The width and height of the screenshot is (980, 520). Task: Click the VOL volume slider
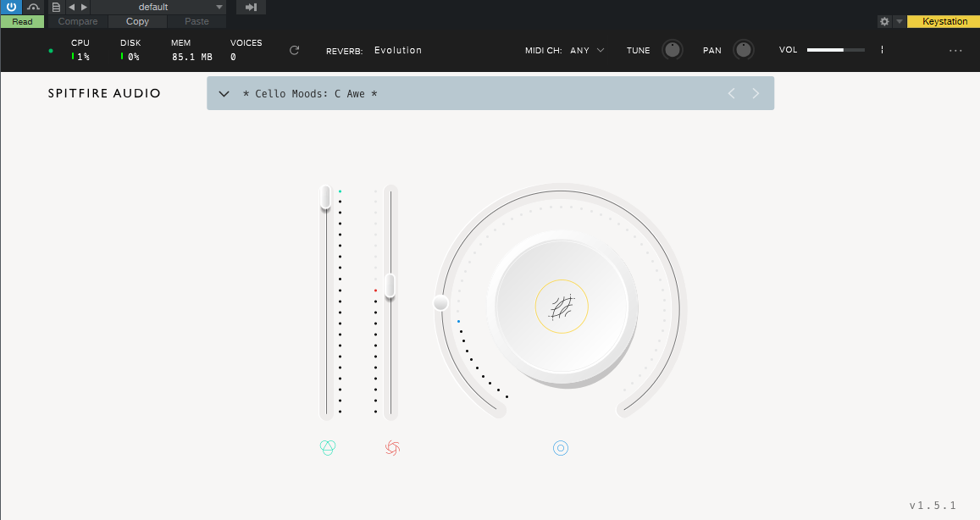[836, 50]
